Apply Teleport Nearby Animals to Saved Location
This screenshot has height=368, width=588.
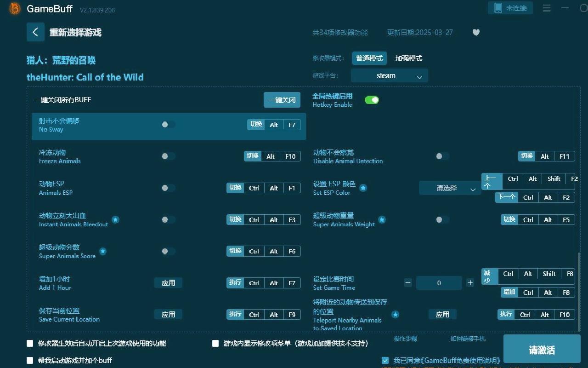tap(442, 315)
